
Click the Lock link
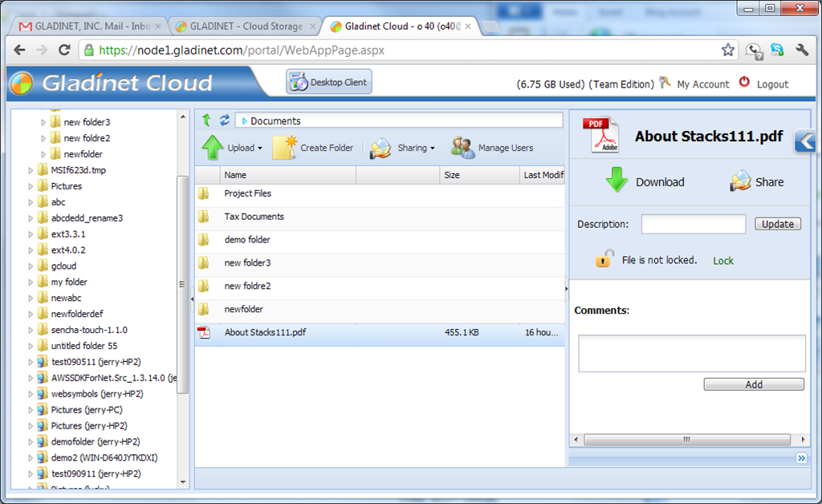tap(723, 260)
